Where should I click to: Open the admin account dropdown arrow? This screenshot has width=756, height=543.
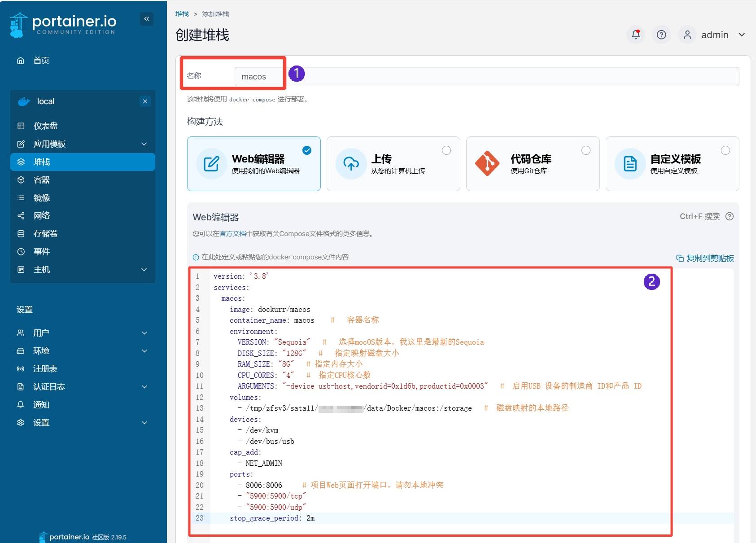pyautogui.click(x=742, y=35)
